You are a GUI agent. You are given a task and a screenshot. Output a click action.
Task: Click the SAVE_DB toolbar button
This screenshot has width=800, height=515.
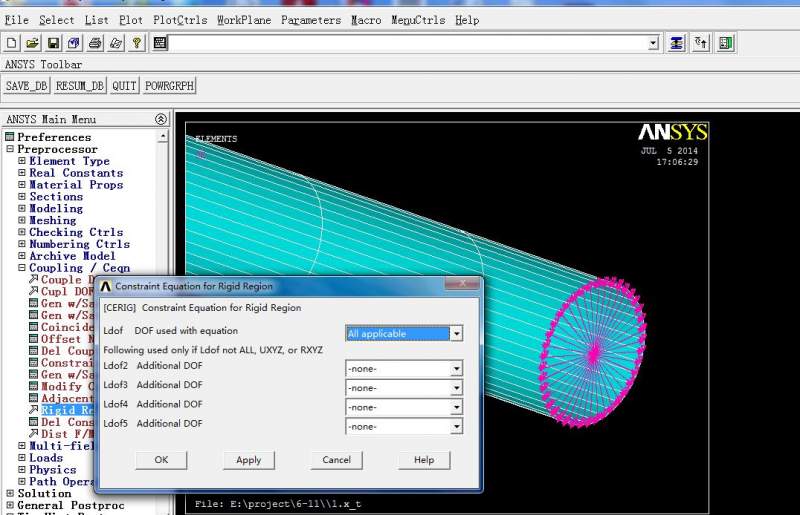tap(27, 86)
